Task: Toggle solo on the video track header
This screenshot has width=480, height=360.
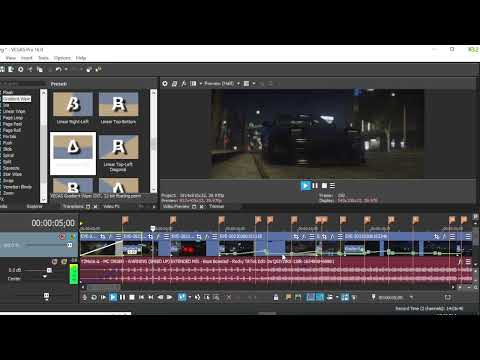Action: tap(72, 237)
